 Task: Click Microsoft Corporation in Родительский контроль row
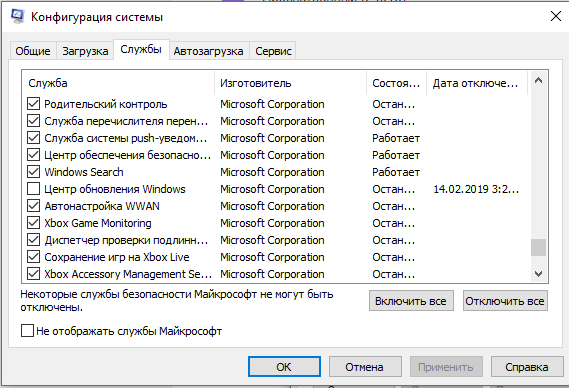272,104
